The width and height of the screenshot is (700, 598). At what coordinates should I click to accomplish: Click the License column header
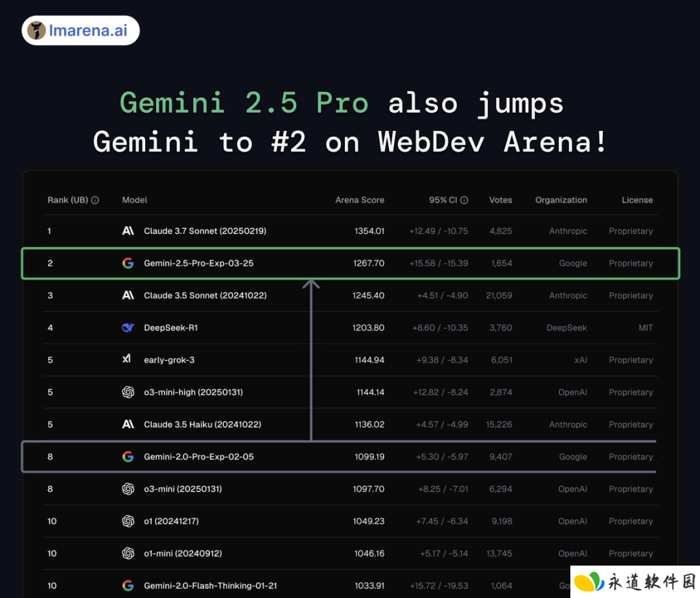click(x=636, y=200)
